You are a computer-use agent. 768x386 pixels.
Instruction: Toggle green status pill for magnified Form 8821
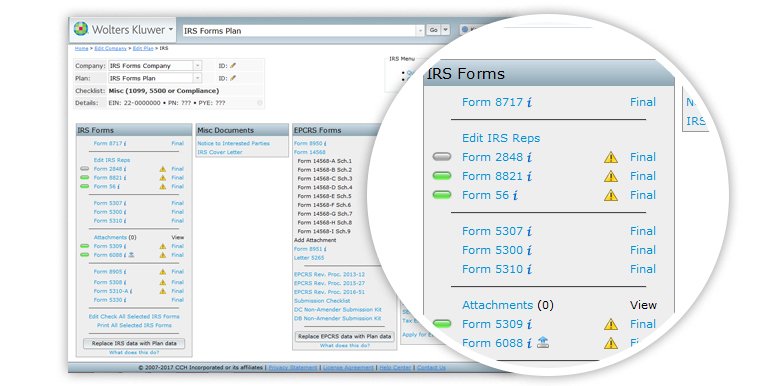pos(442,176)
